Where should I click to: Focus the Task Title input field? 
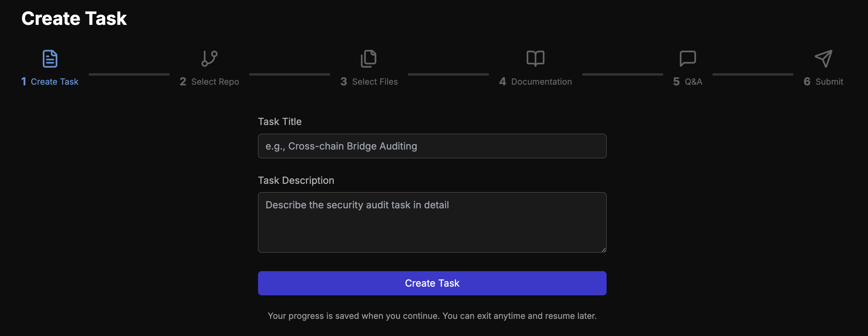432,146
